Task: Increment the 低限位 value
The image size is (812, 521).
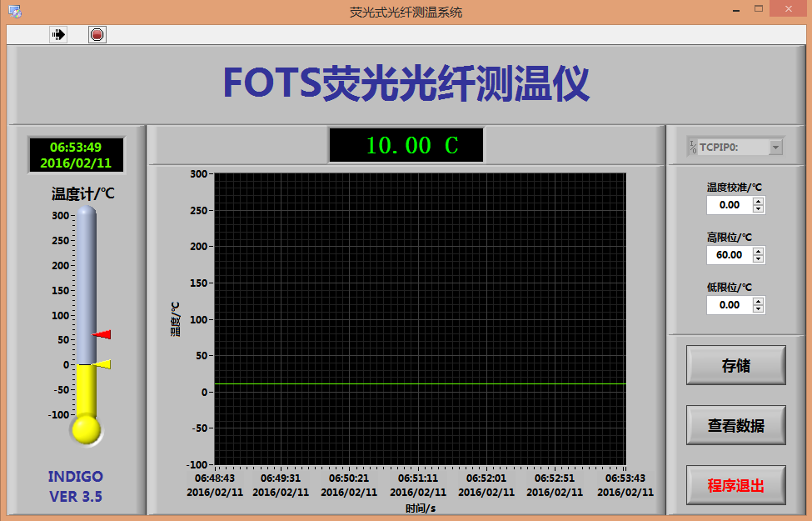Action: [759, 301]
